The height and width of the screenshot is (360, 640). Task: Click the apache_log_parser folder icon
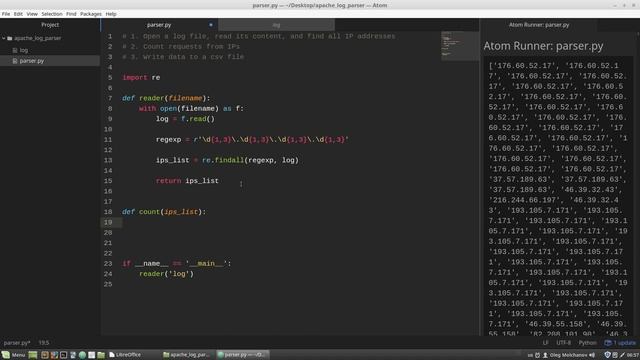(x=10, y=38)
